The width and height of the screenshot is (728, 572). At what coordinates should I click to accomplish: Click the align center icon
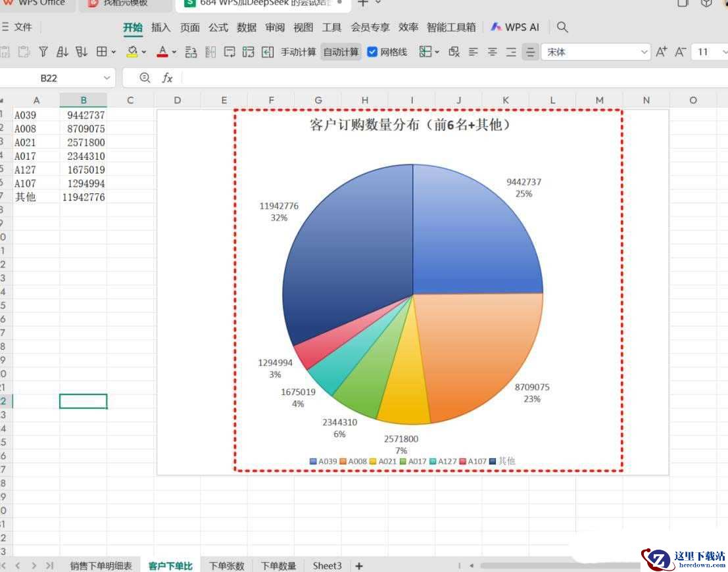point(492,52)
